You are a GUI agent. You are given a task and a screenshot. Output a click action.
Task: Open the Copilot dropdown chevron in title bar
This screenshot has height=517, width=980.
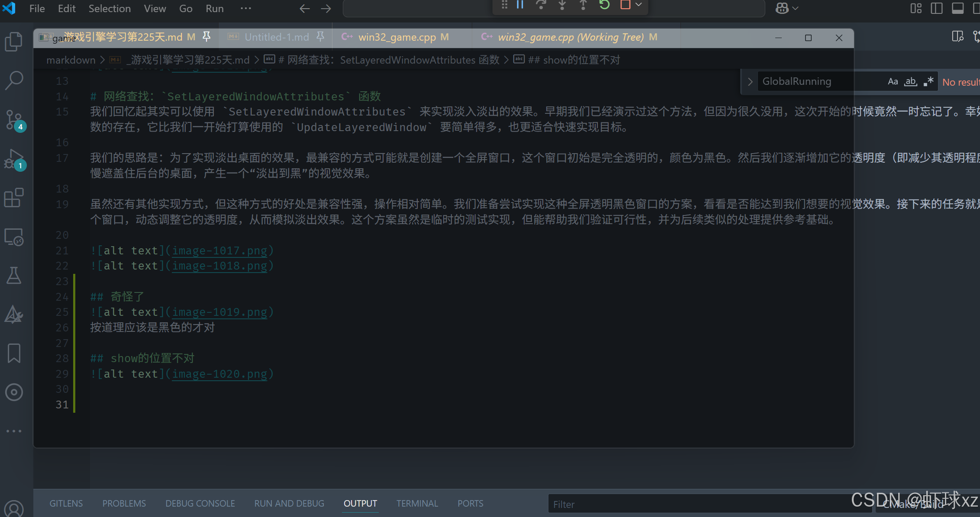tap(795, 8)
